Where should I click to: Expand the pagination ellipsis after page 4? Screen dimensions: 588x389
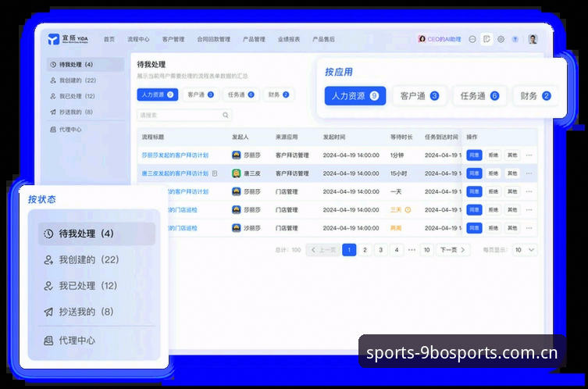[412, 250]
